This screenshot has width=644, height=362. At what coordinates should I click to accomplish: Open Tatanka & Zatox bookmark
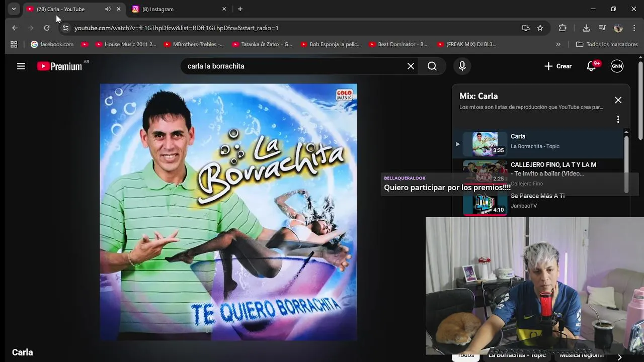coord(262,44)
